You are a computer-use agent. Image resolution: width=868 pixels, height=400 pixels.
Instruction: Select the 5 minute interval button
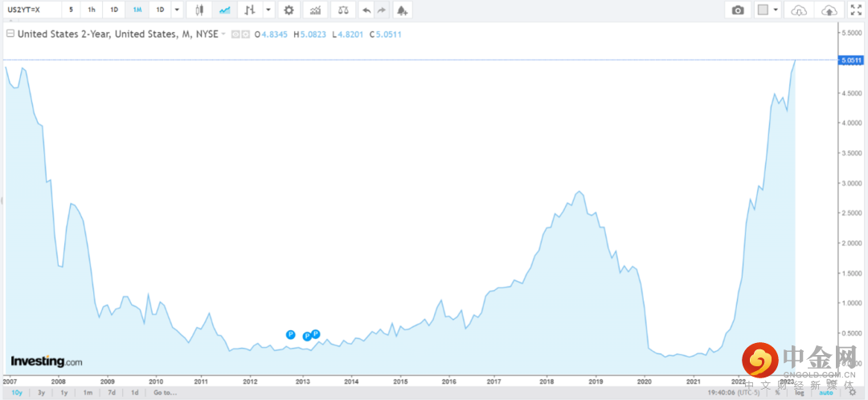pyautogui.click(x=71, y=10)
